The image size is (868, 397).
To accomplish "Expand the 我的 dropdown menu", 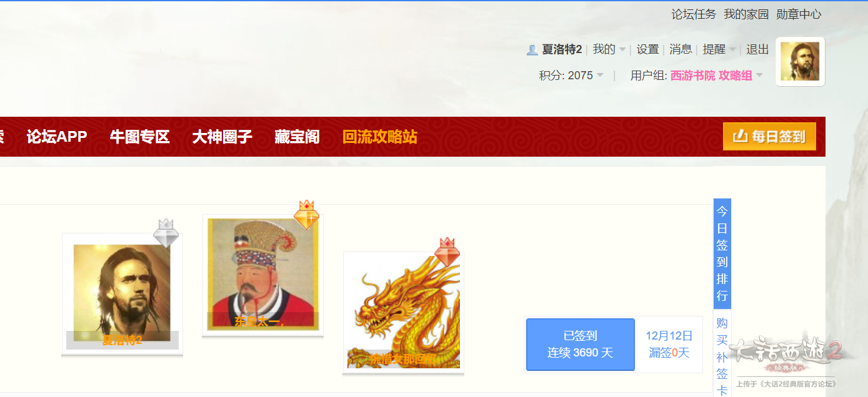I will (x=609, y=49).
